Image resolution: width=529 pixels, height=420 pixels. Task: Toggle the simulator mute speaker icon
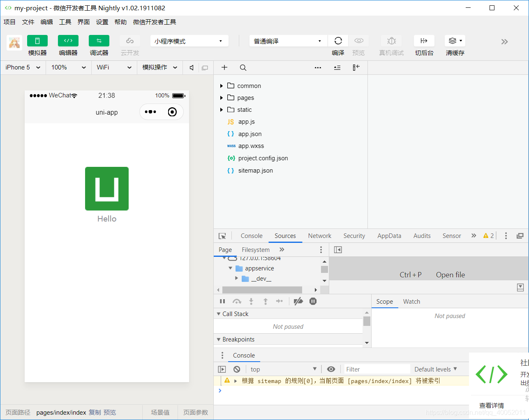[x=192, y=68]
